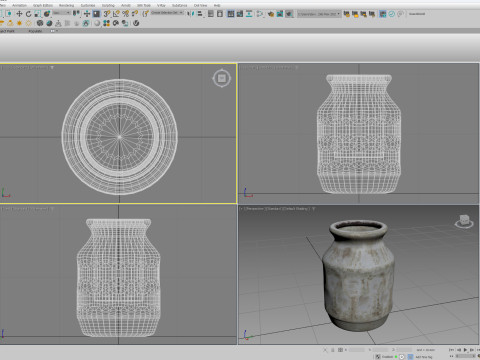Viewport: 480px width, 360px height.
Task: Select the Move transform tool
Action: click(x=19, y=14)
